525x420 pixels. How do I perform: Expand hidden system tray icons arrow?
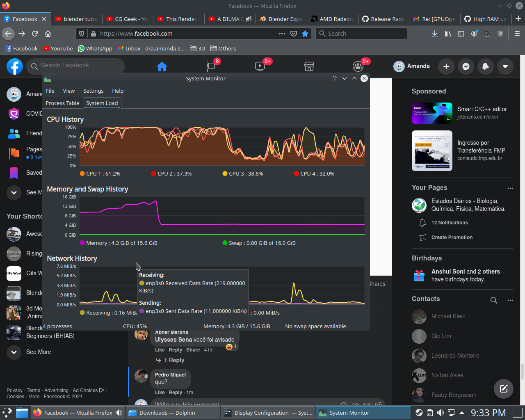pos(461,412)
